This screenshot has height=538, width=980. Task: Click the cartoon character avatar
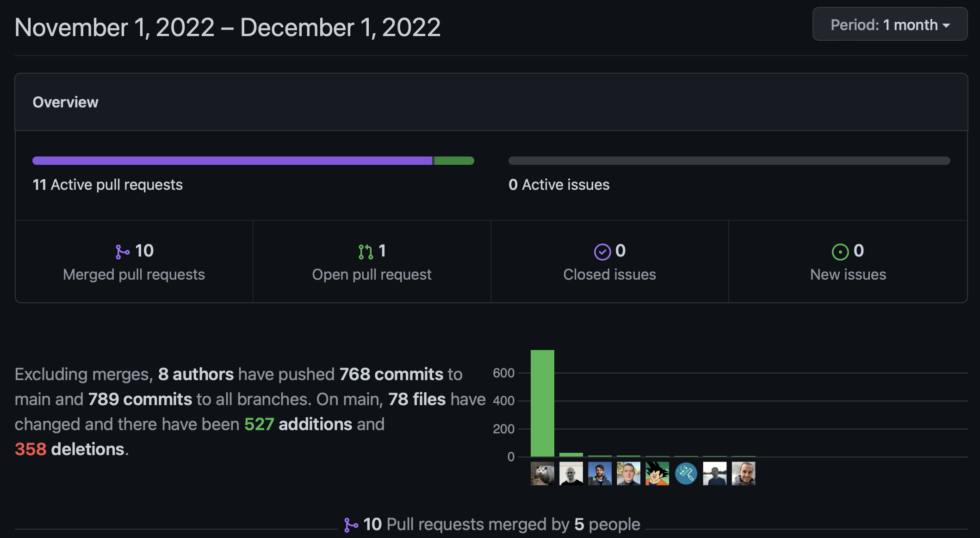[657, 473]
